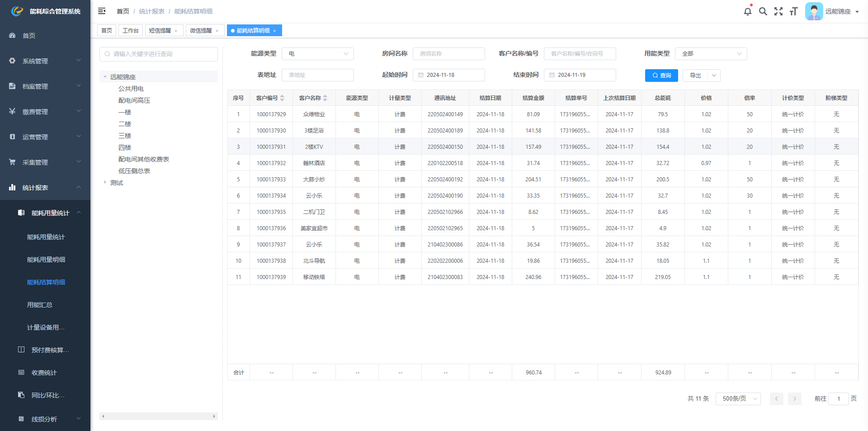Open the 500条/页 page size selector

738,398
